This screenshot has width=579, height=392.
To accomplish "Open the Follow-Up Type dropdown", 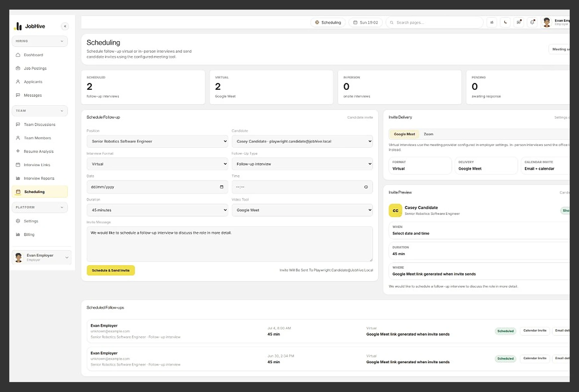I will tap(302, 164).
